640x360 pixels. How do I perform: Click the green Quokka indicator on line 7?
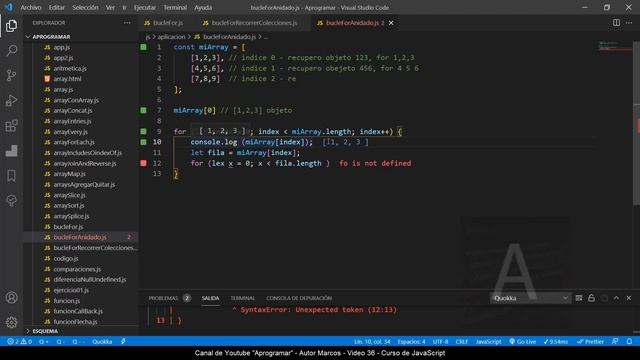pyautogui.click(x=144, y=110)
